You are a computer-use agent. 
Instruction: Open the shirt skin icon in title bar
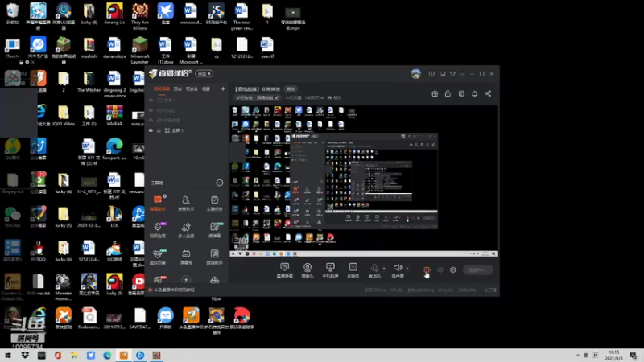click(452, 74)
